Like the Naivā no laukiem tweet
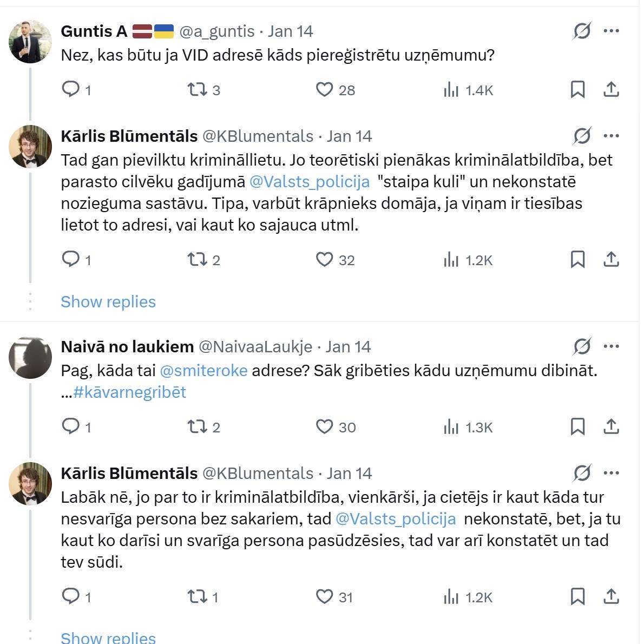This screenshot has height=644, width=644. 324,427
